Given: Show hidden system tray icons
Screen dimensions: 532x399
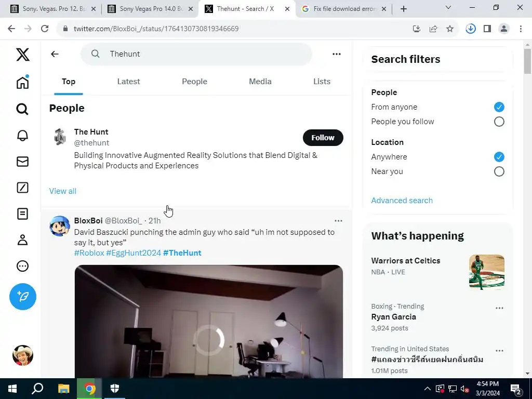Looking at the screenshot, I should (x=427, y=389).
